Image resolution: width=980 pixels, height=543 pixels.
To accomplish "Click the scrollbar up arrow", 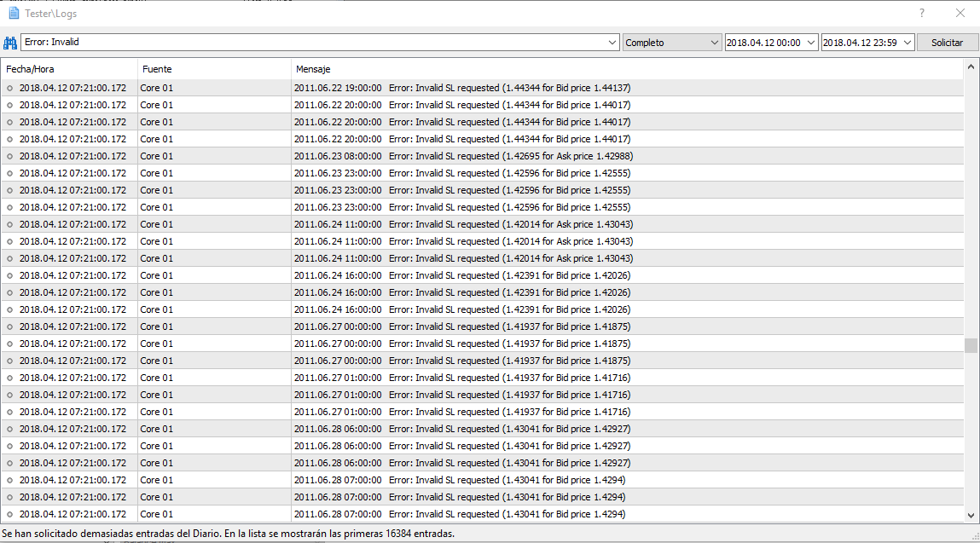I will [971, 66].
